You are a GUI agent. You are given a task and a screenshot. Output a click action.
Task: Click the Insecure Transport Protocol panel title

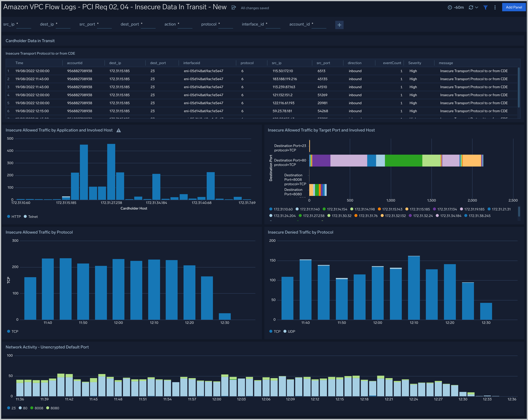click(x=40, y=53)
